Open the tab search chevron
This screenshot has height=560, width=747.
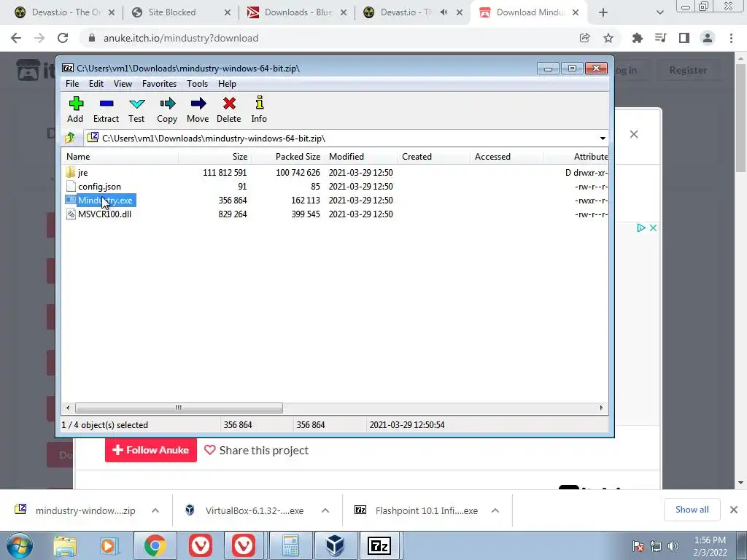click(x=659, y=13)
